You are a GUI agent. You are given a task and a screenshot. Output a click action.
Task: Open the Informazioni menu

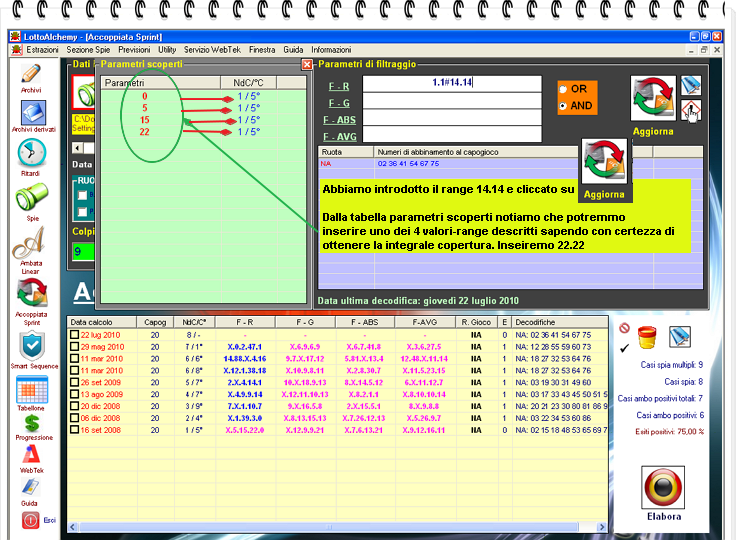pyautogui.click(x=331, y=50)
